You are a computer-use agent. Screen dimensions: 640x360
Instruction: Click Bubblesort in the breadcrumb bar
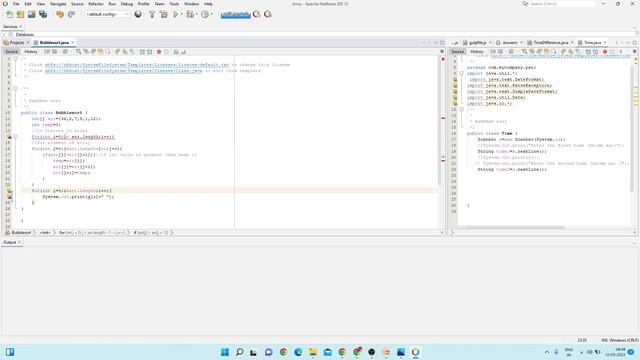[18, 233]
